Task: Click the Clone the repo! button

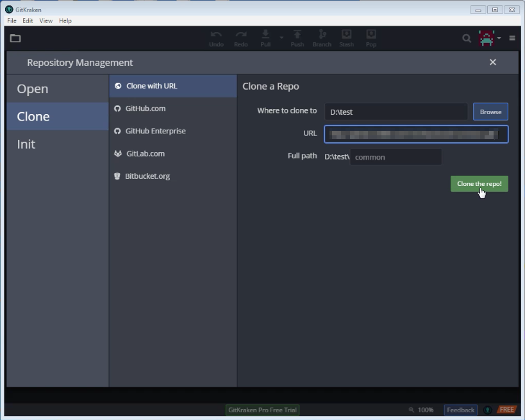Action: point(479,184)
